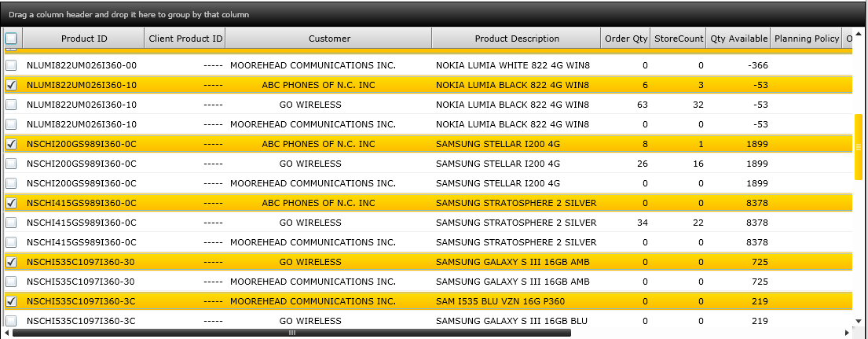The height and width of the screenshot is (339, 868).
Task: Sort by the Product ID column header
Action: pyautogui.click(x=84, y=39)
